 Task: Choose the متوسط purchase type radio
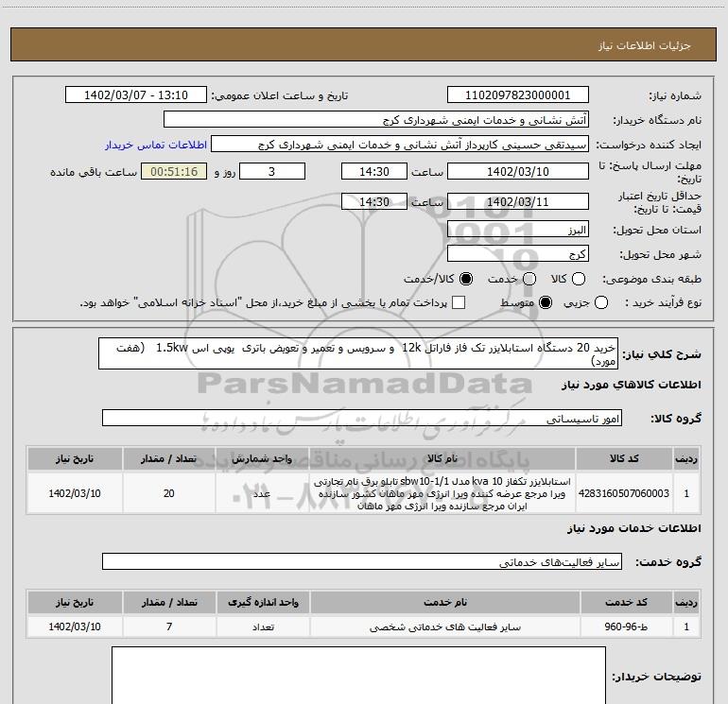pyautogui.click(x=546, y=302)
